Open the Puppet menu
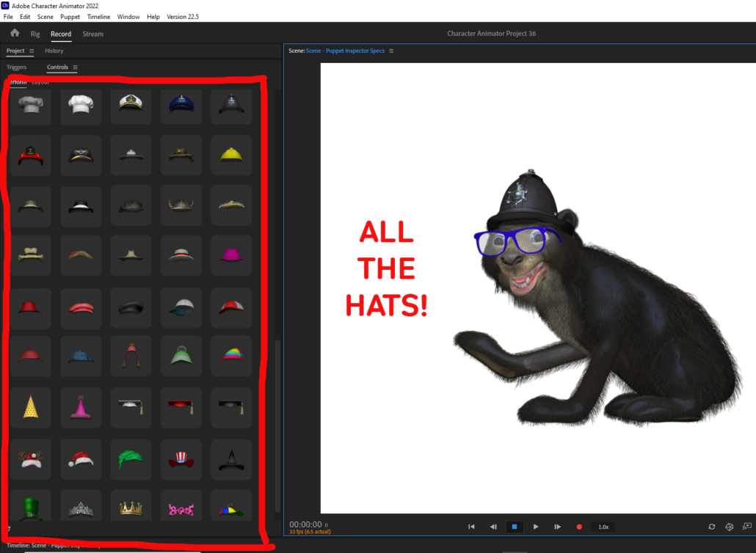Image resolution: width=756 pixels, height=553 pixels. [x=70, y=17]
